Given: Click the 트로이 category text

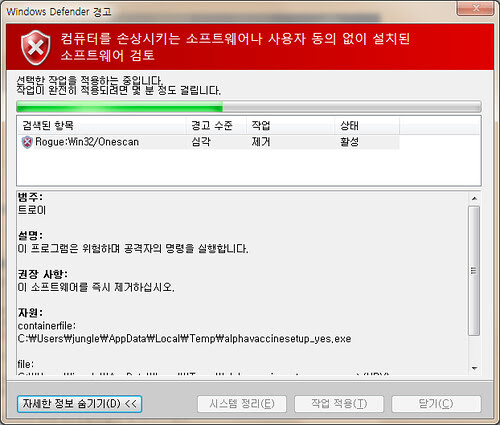Looking at the screenshot, I should click(32, 210).
